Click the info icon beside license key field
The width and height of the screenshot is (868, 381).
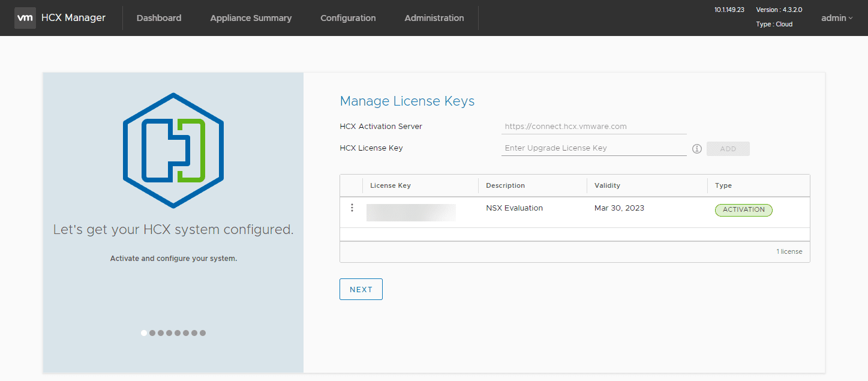point(696,149)
